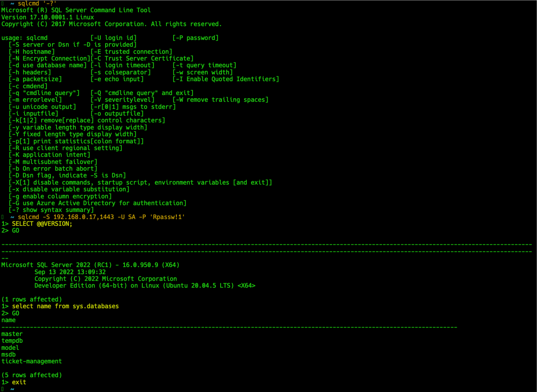Click the 'SELECT @@VERSION;' statement

tap(42, 224)
